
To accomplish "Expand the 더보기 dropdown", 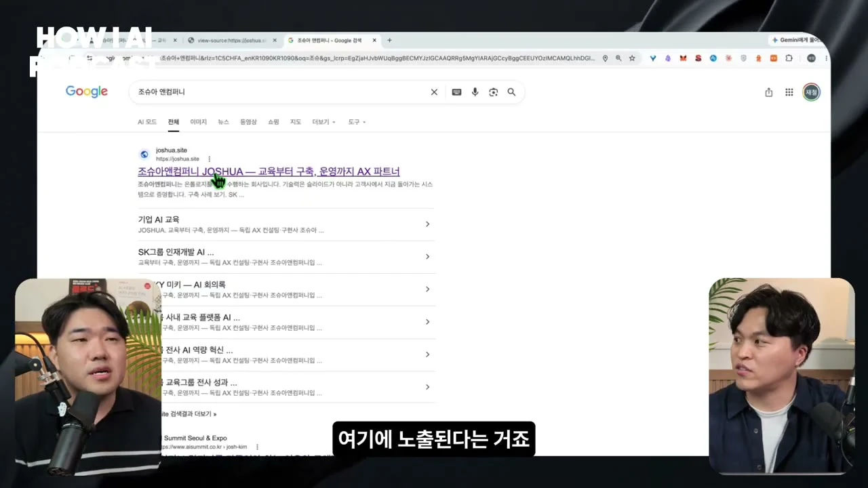I will (323, 122).
